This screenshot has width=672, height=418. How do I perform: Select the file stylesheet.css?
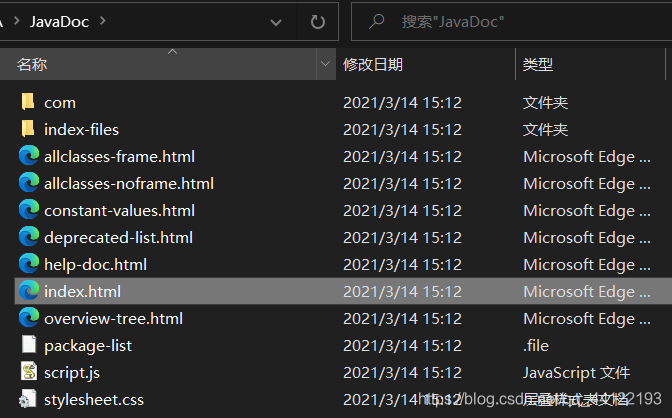[94, 400]
